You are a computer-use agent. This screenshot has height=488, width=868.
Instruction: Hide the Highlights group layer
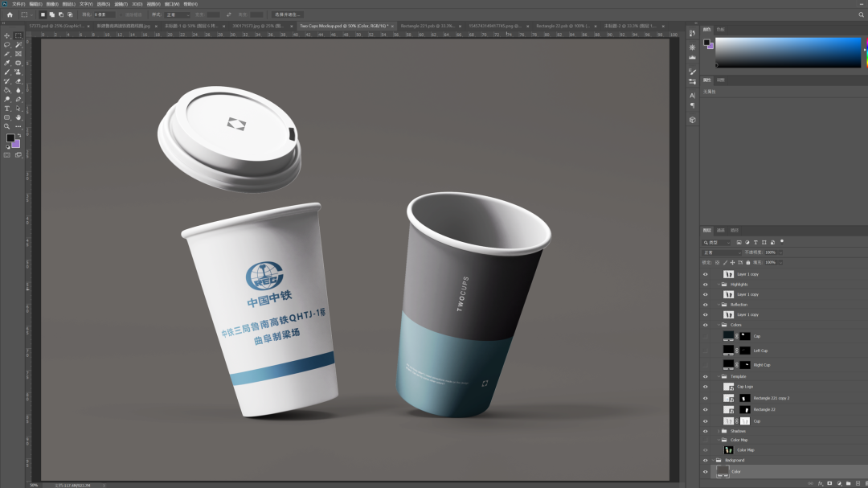(706, 285)
